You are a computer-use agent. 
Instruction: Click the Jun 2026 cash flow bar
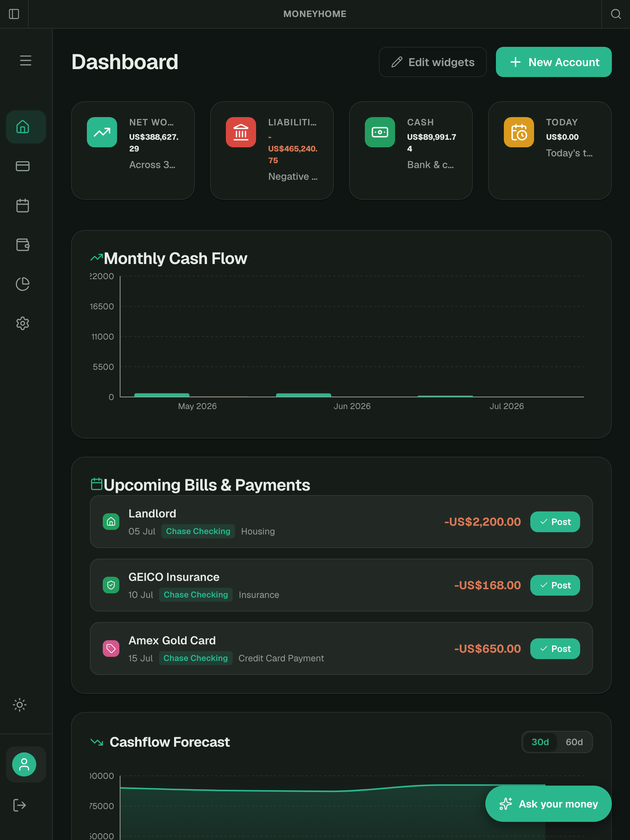coord(303,395)
